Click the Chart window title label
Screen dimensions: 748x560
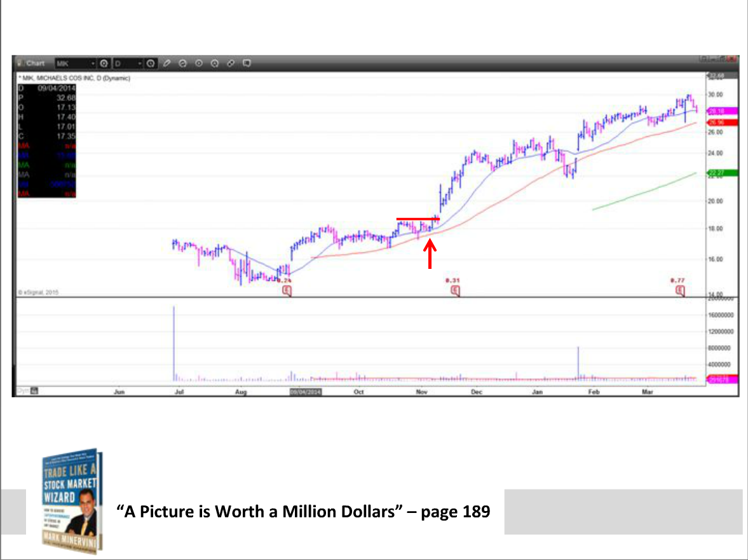coord(35,64)
